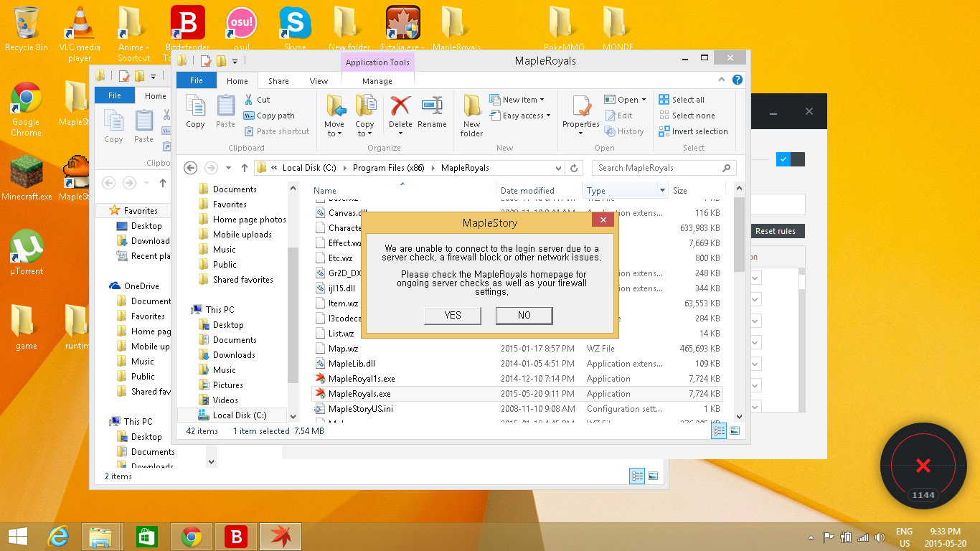980x551 pixels.
Task: Switch to large icons view
Action: pyautogui.click(x=735, y=430)
